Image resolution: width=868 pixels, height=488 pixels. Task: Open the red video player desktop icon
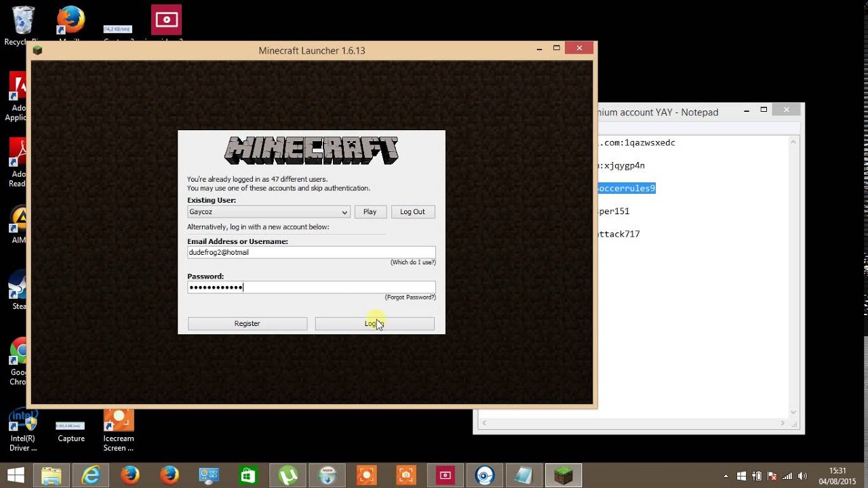coord(166,20)
